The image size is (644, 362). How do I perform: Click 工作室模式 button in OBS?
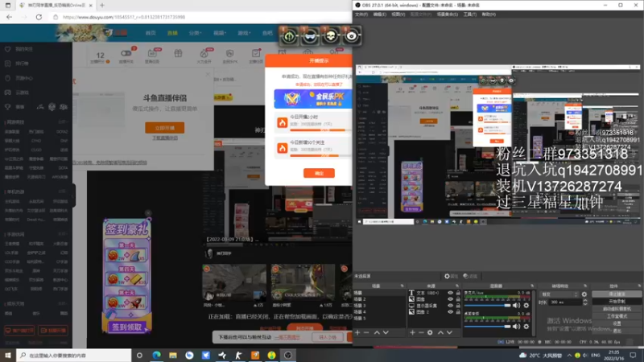[617, 316]
